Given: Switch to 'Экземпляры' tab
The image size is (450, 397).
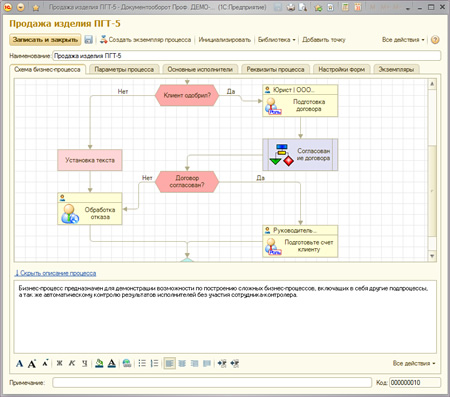Looking at the screenshot, I should coord(396,69).
